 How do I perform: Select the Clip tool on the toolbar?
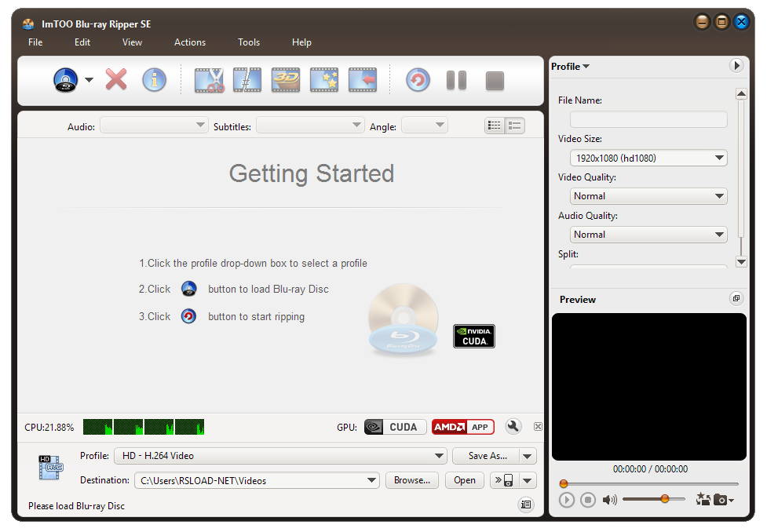point(209,79)
